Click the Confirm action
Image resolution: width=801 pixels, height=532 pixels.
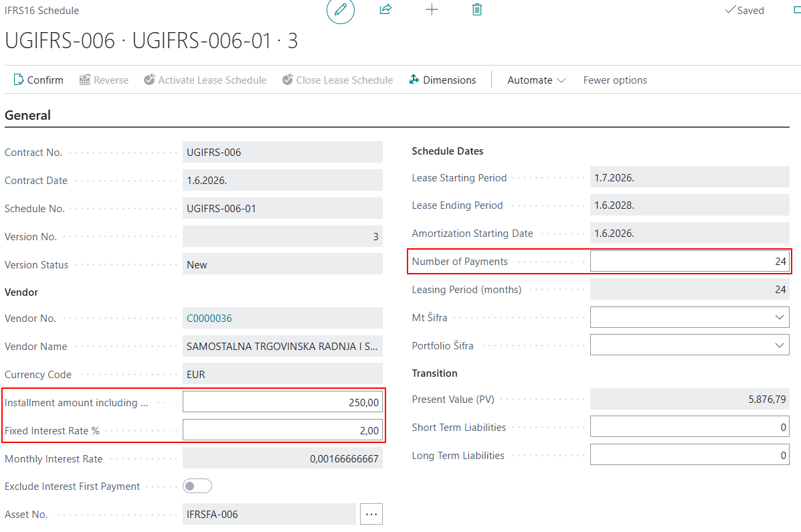(38, 80)
